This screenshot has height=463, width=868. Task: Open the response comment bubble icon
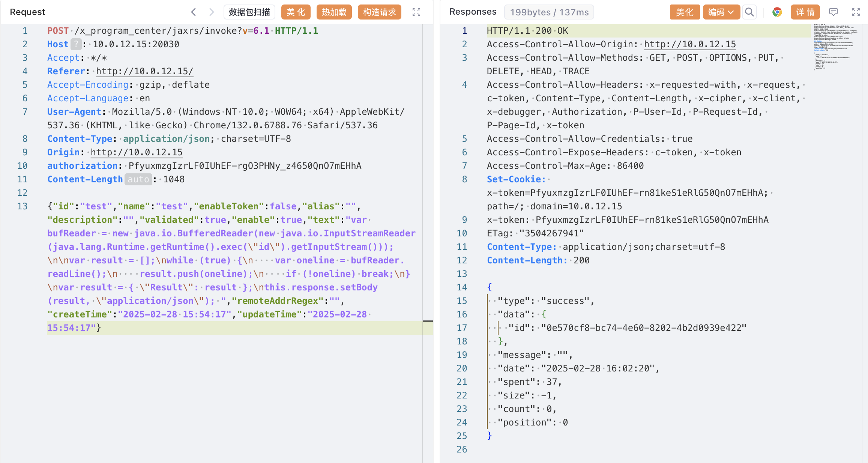[x=833, y=12]
